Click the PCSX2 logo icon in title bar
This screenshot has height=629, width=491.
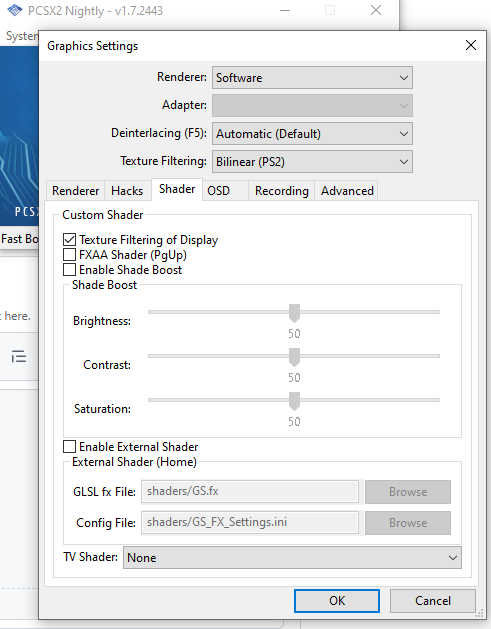[15, 10]
